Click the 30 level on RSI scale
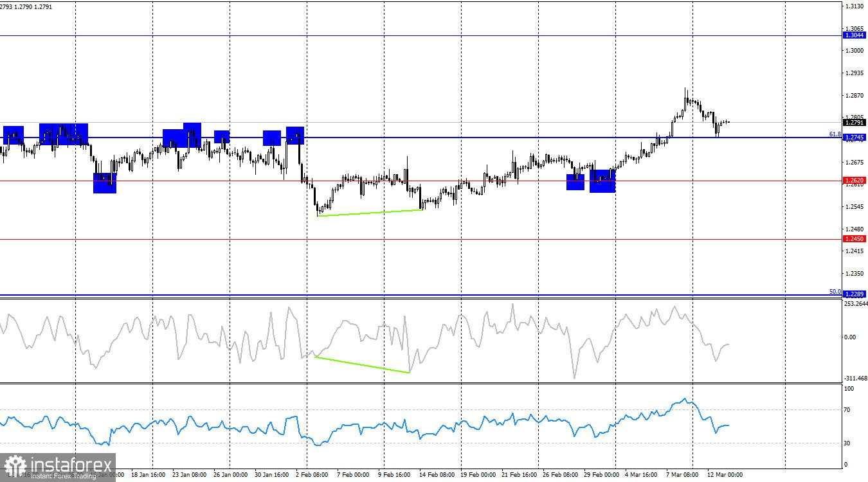Image resolution: width=868 pixels, height=482 pixels. point(848,443)
